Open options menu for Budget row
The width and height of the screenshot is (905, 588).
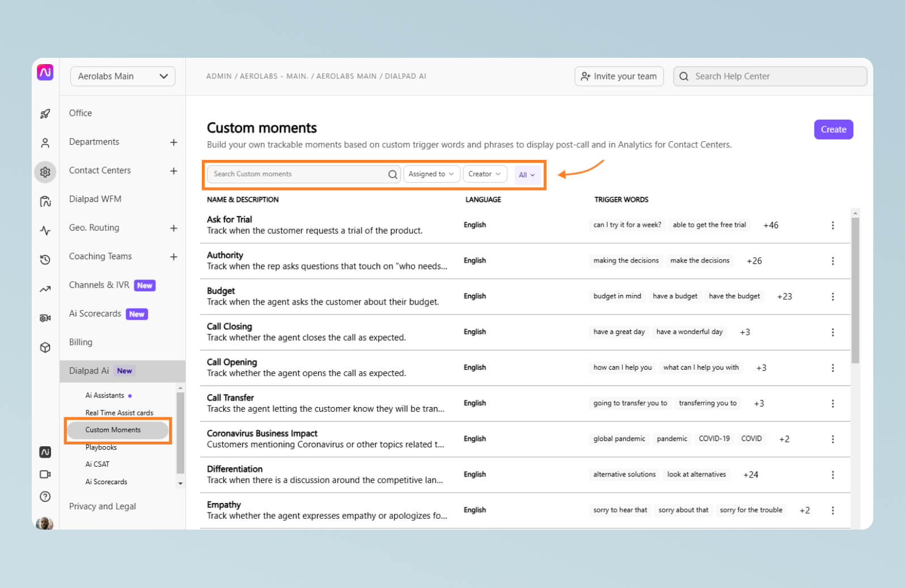[x=832, y=297]
